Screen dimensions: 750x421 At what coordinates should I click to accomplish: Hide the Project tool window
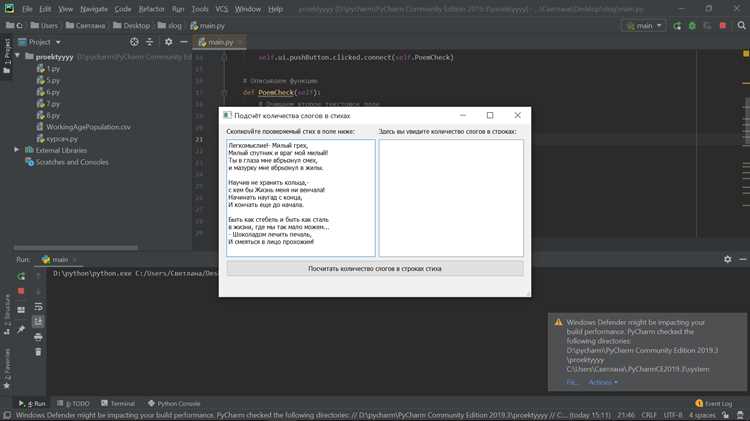(x=184, y=42)
